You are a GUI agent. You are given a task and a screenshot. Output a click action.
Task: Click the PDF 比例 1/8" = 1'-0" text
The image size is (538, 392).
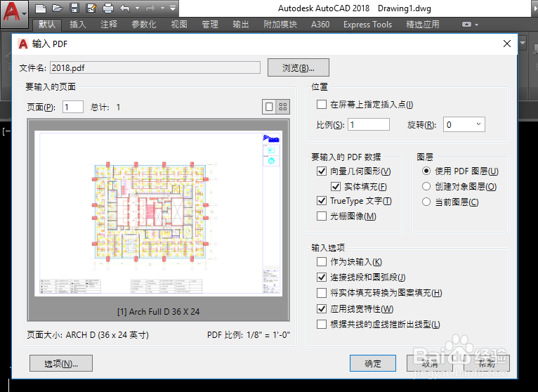[x=249, y=334]
